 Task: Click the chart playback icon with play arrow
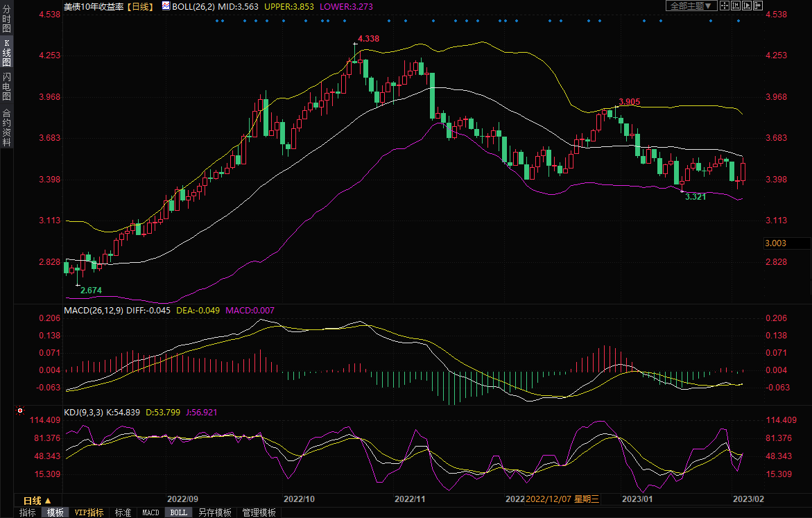click(x=746, y=6)
